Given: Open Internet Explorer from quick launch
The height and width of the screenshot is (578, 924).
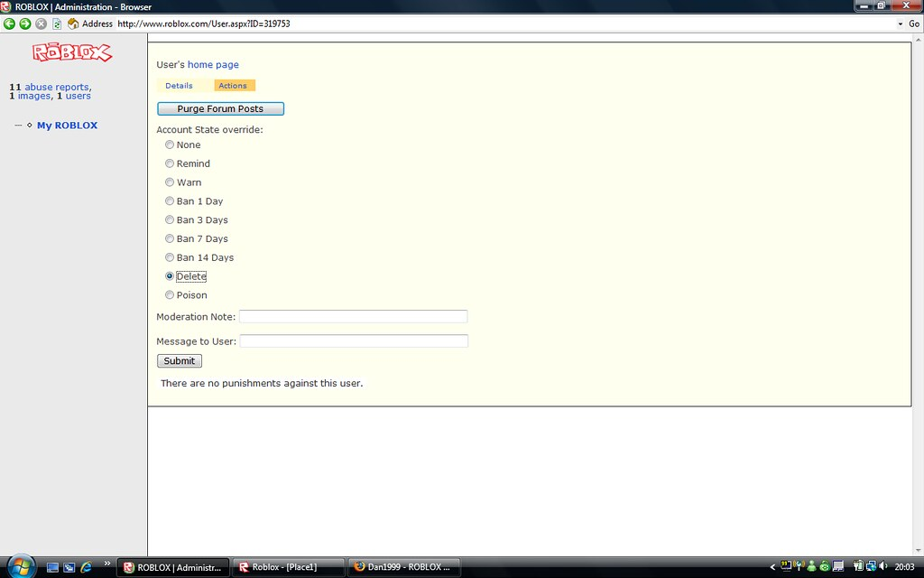Looking at the screenshot, I should 87,567.
